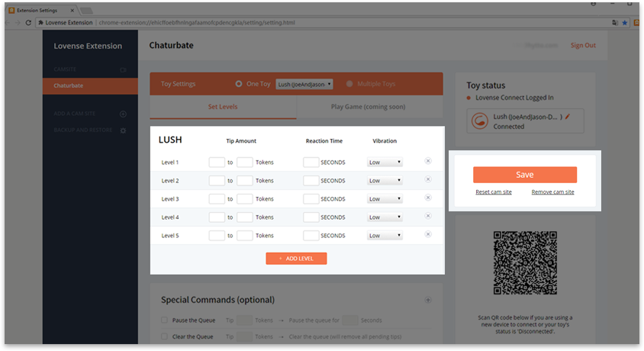Click the translate icon in address bar
This screenshot has width=644, height=351.
(615, 23)
